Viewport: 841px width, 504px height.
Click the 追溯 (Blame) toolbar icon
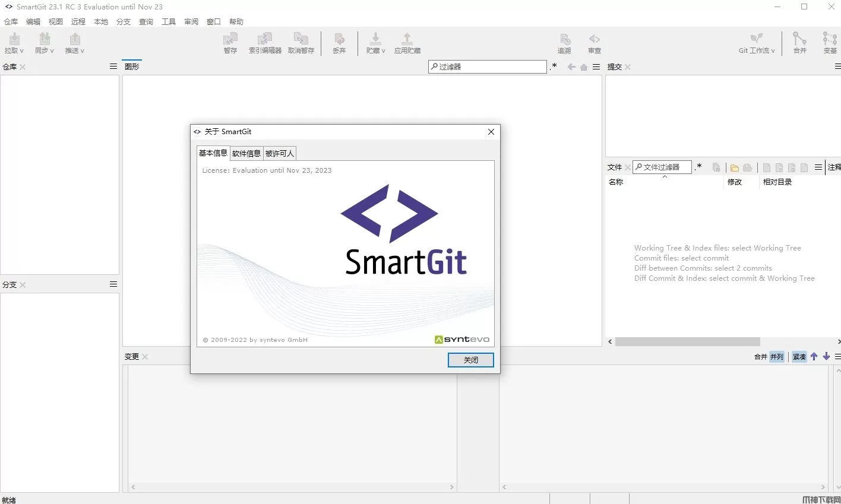point(564,43)
